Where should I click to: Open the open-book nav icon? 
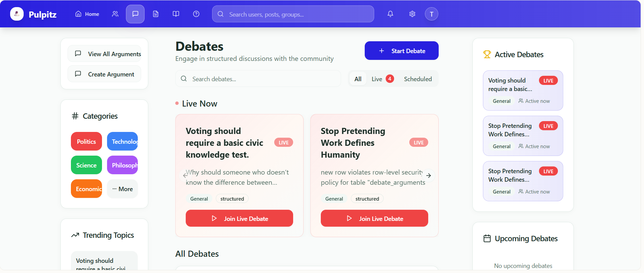click(x=176, y=14)
